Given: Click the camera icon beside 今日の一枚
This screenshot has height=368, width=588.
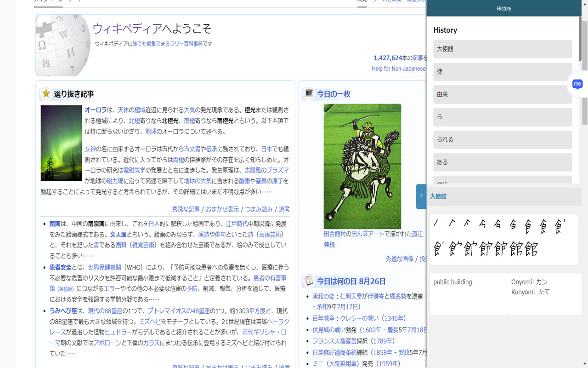Looking at the screenshot, I should 308,94.
